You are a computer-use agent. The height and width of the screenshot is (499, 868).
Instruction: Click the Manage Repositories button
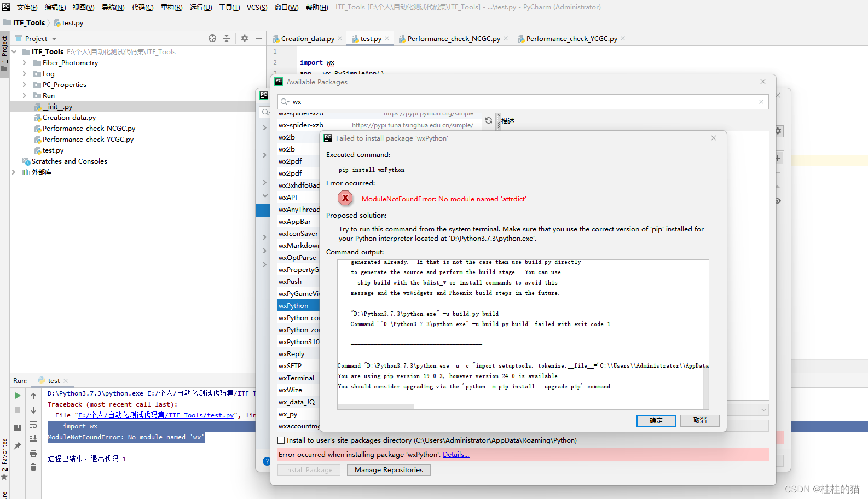(389, 470)
